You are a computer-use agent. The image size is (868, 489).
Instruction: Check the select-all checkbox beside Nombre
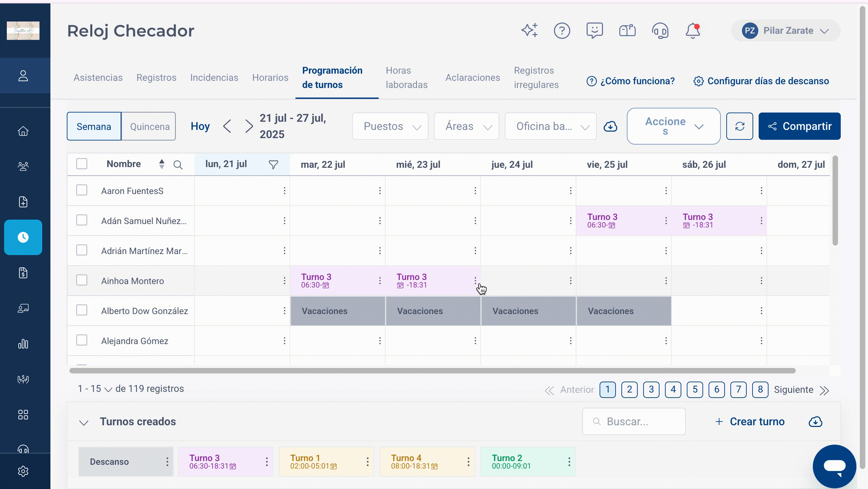(82, 164)
